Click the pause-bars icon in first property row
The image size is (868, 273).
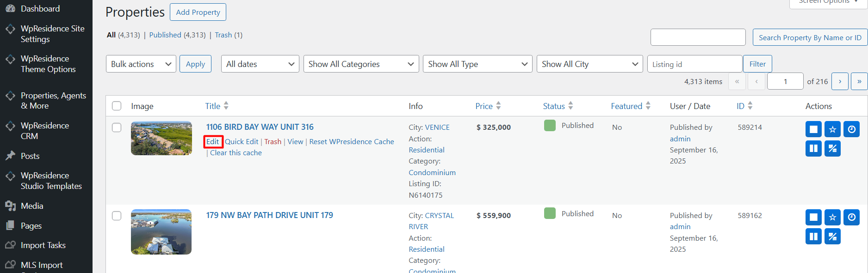813,149
